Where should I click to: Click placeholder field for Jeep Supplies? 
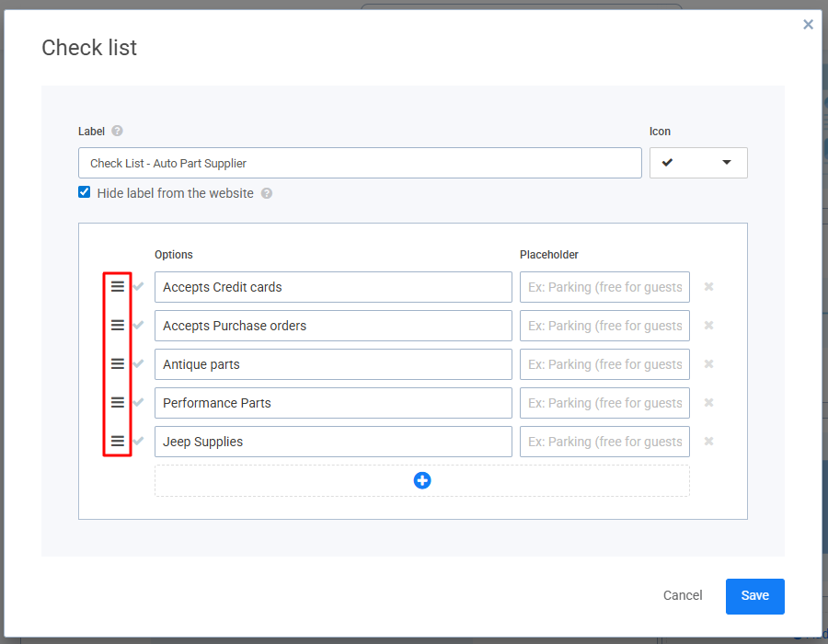[x=604, y=442]
